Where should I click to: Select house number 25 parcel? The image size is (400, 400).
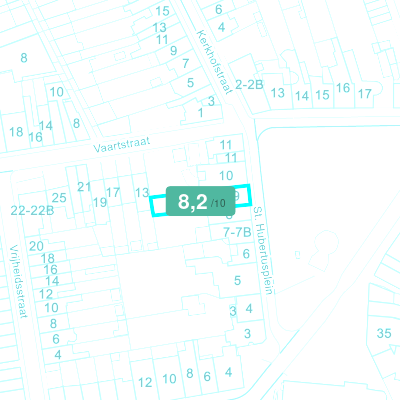[x=59, y=198]
